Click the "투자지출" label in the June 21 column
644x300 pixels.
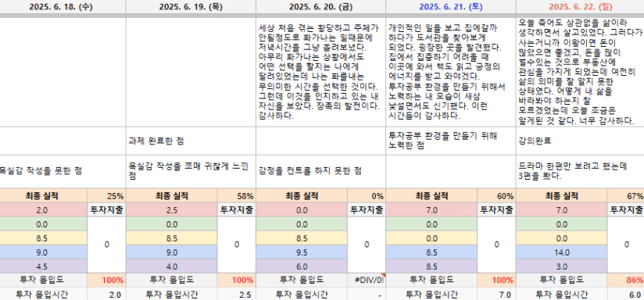click(x=496, y=210)
